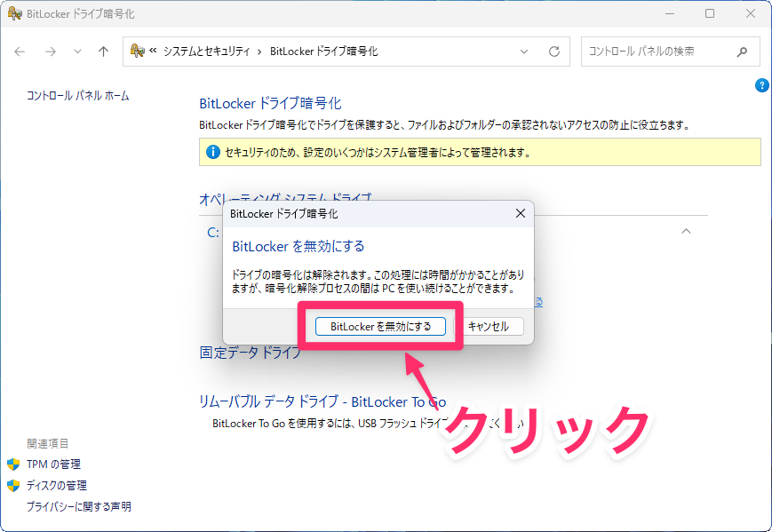
Task: Select システムとセキュリティ in the breadcrumb
Action: point(206,52)
